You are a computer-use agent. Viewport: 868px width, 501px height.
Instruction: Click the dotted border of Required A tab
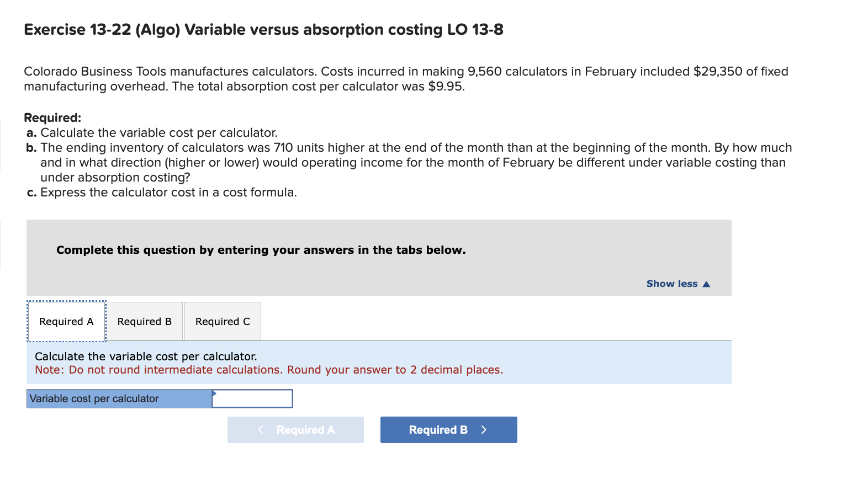click(66, 303)
